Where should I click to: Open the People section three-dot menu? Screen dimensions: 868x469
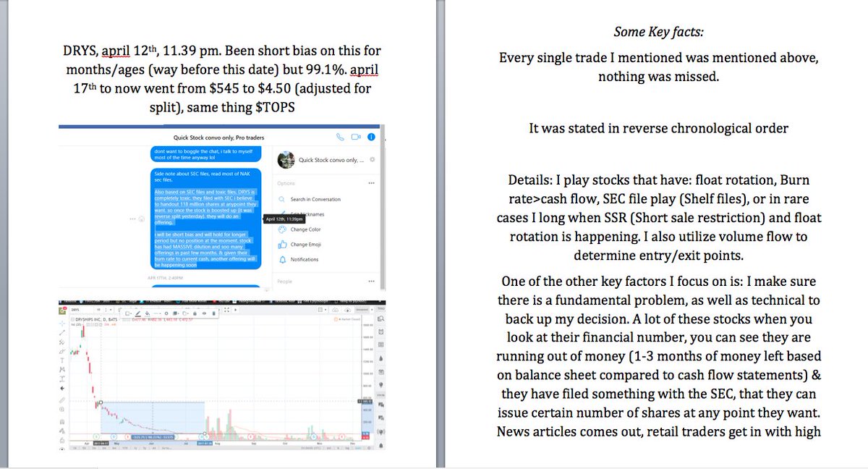(371, 281)
